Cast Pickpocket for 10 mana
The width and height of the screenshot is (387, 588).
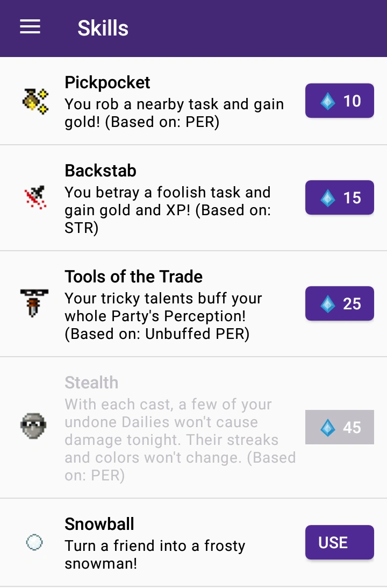tap(339, 101)
